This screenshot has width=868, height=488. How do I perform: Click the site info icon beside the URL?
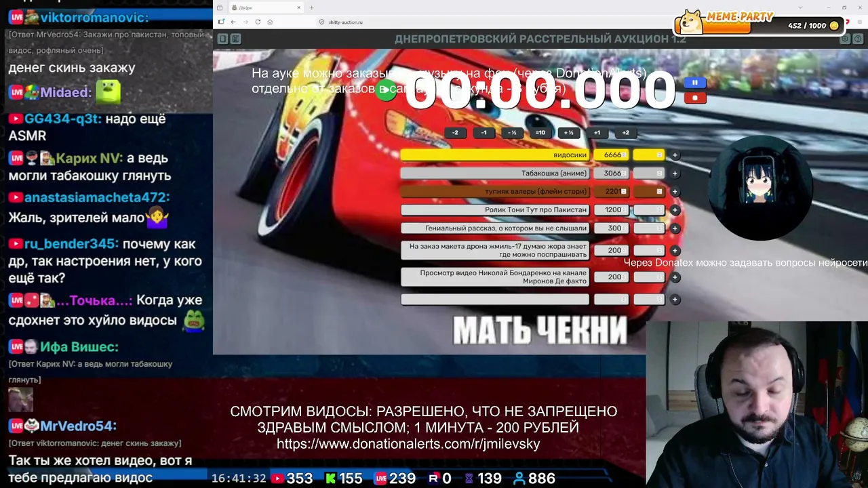click(x=321, y=22)
